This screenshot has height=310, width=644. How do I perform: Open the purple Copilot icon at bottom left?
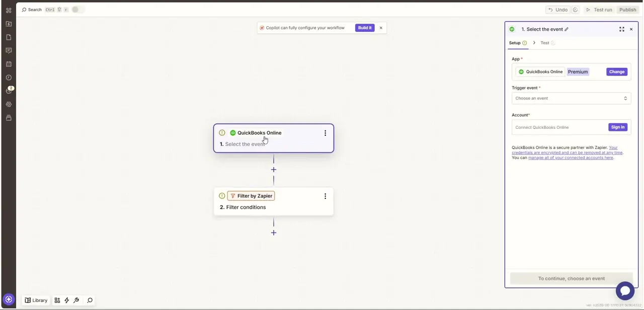9,299
